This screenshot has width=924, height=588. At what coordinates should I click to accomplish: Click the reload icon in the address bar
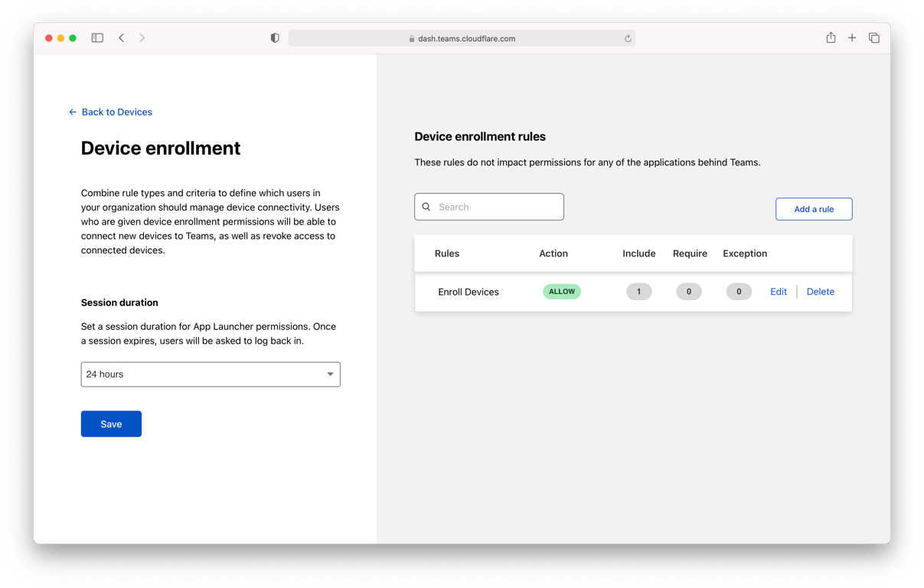pyautogui.click(x=627, y=38)
